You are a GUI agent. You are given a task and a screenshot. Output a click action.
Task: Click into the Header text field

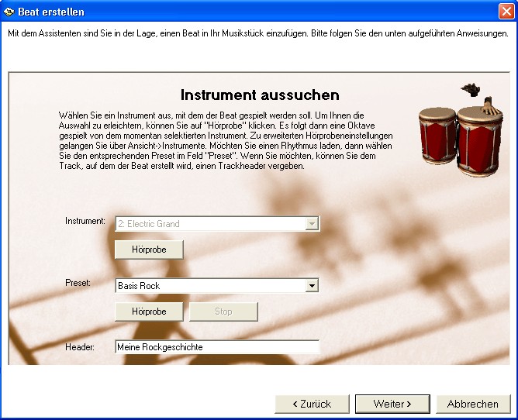click(x=217, y=346)
